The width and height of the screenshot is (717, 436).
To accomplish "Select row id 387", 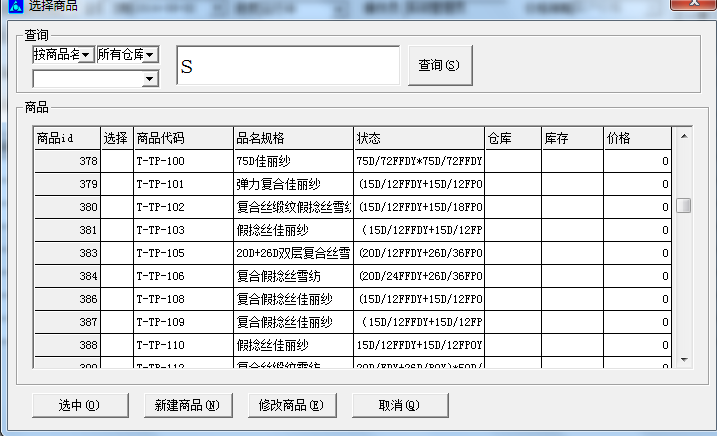I will click(67, 322).
